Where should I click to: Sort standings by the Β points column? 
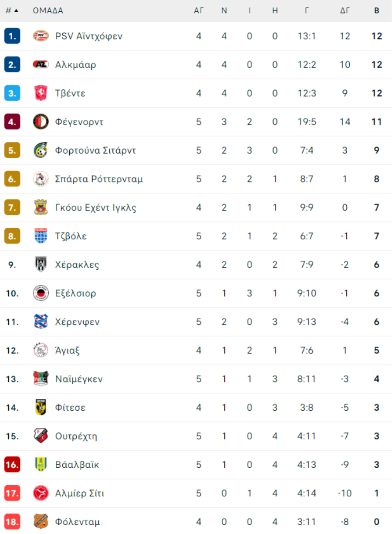click(377, 10)
